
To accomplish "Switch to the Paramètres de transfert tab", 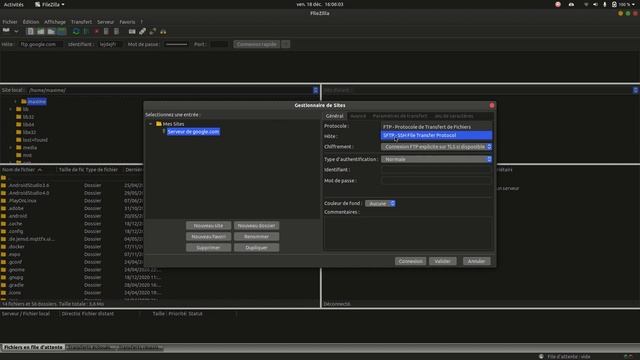I will [400, 116].
